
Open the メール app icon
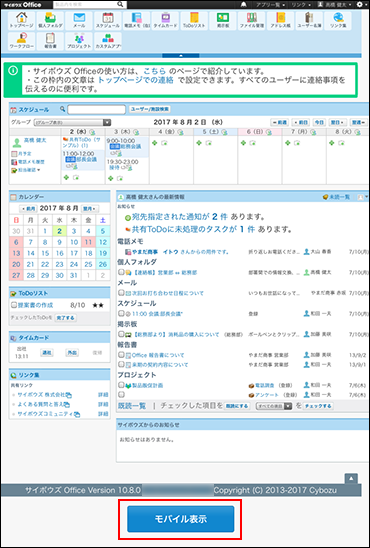[79, 21]
